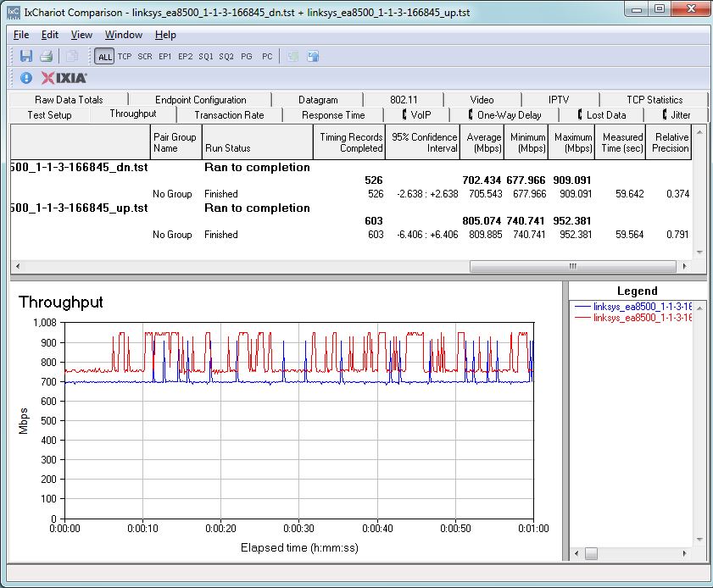Select the 166845_up.tst results row

click(x=351, y=208)
